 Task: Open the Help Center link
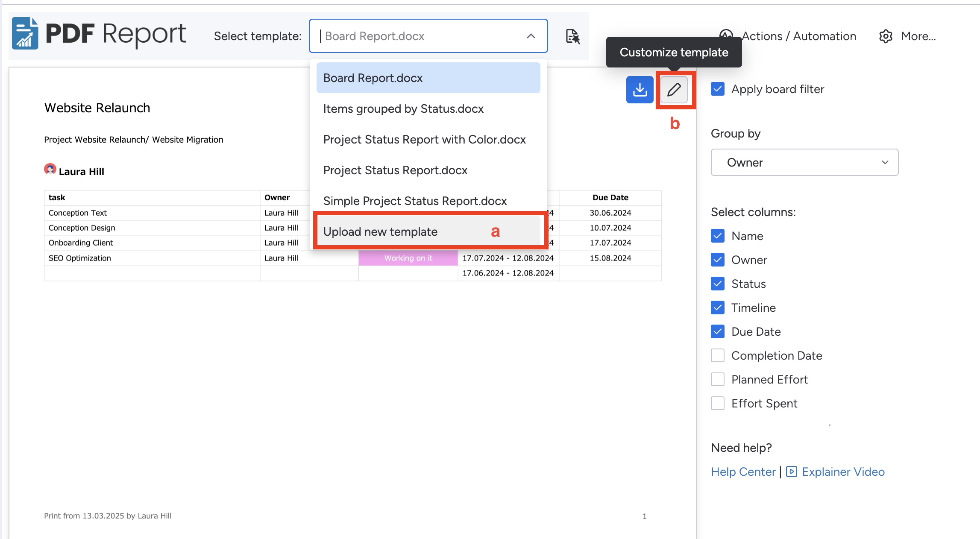tap(743, 472)
